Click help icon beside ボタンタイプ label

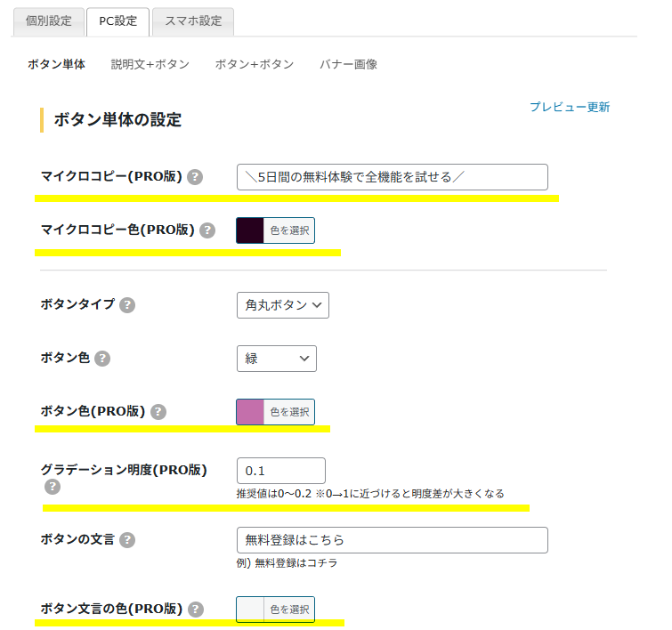127,305
